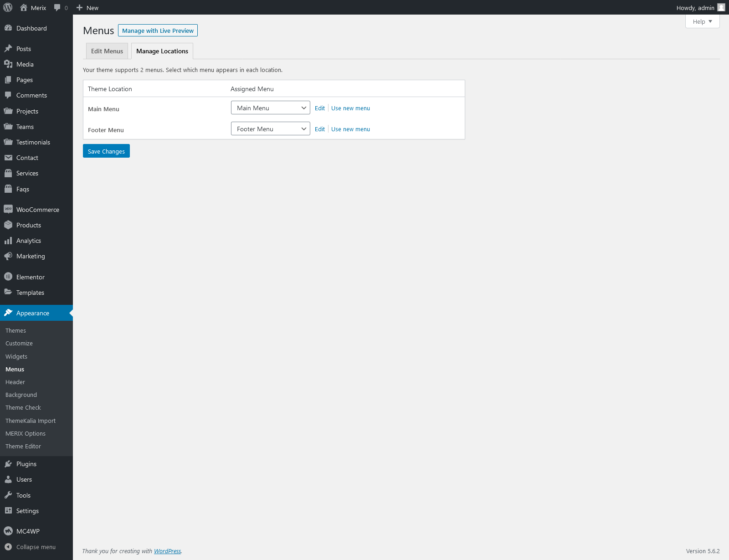Click the WooCommerce woo icon
729x560 pixels.
click(8, 209)
